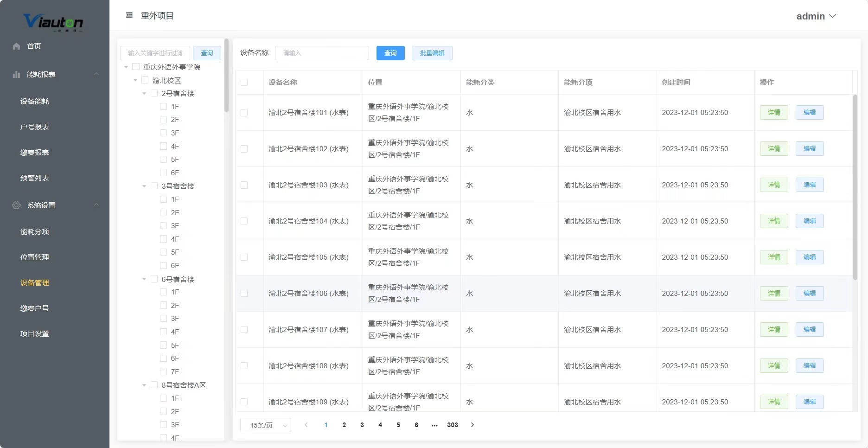The image size is (868, 448).
Task: Click the Viauton logo
Action: coord(53,22)
